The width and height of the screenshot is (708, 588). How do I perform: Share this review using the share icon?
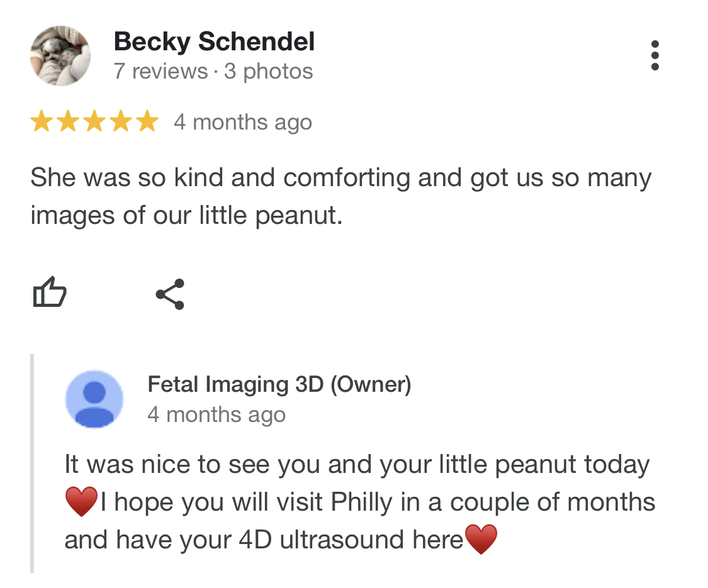coord(170,294)
